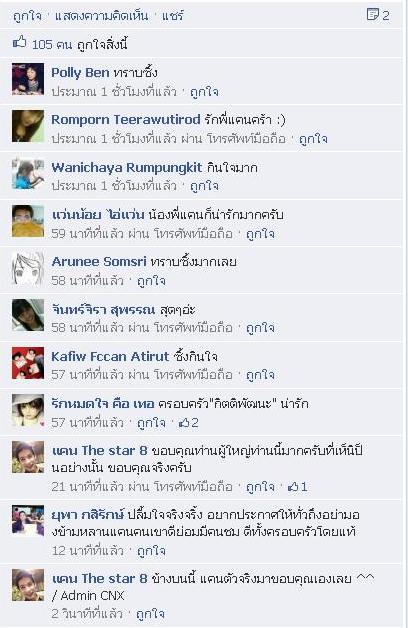
Task: Click แชร์ to share the post
Action: (173, 16)
